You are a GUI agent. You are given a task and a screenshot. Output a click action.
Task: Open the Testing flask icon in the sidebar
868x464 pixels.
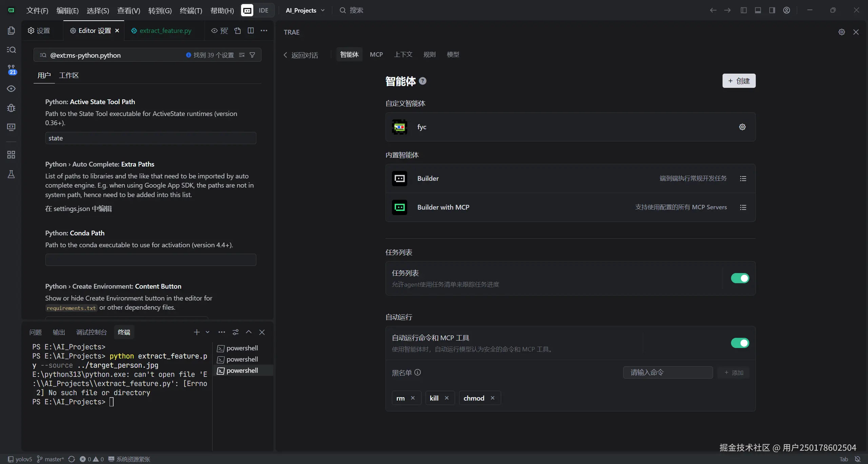[11, 174]
